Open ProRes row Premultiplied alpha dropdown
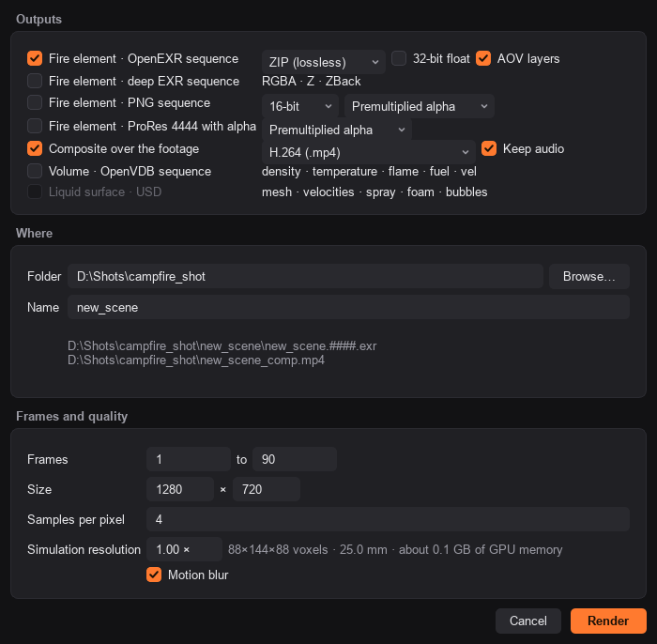 pyautogui.click(x=336, y=130)
